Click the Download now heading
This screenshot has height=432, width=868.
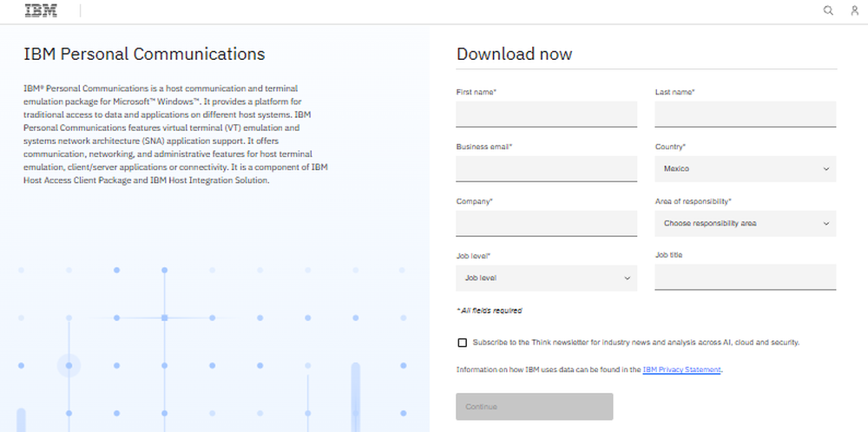pyautogui.click(x=514, y=54)
